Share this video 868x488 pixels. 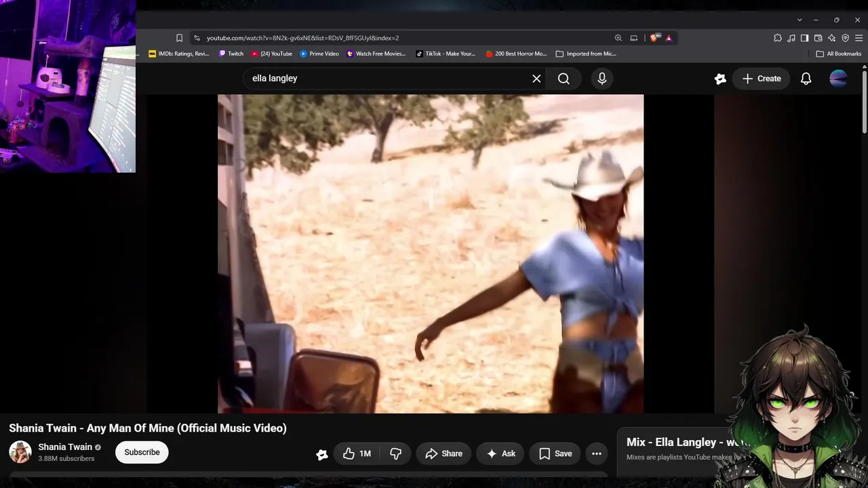(x=444, y=453)
